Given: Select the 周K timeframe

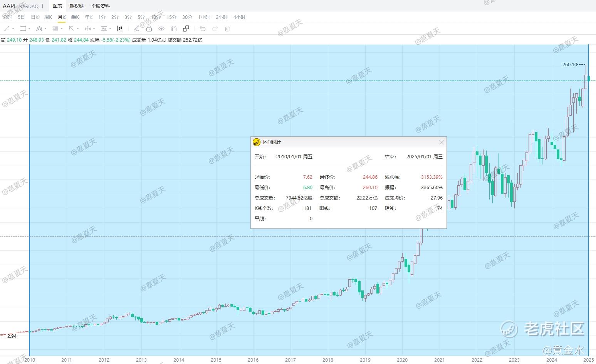Looking at the screenshot, I should [48, 17].
